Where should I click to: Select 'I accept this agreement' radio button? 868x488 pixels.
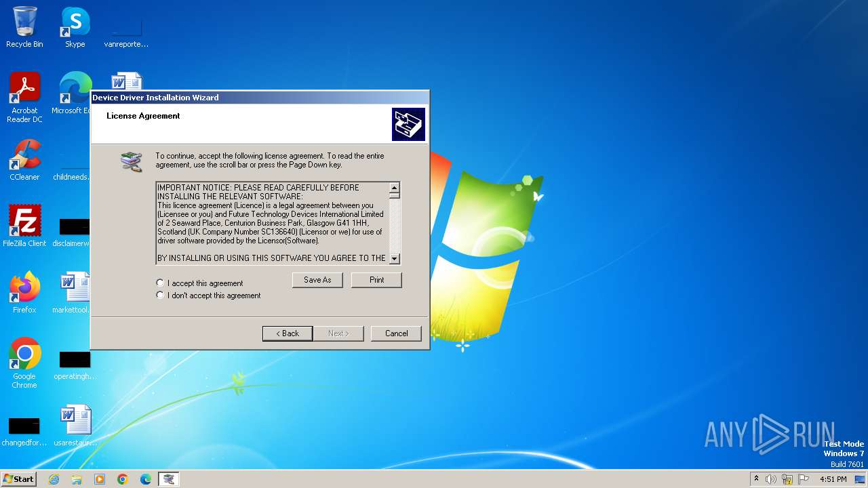point(160,283)
